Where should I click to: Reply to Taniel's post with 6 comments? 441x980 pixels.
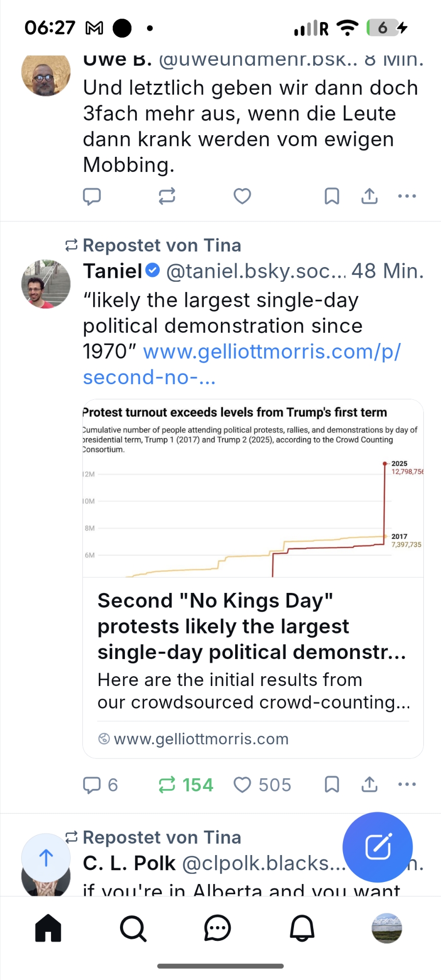pyautogui.click(x=92, y=784)
